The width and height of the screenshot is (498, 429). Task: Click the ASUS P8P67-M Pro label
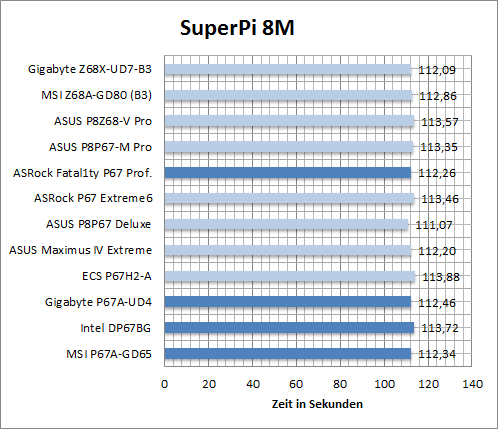click(x=100, y=147)
